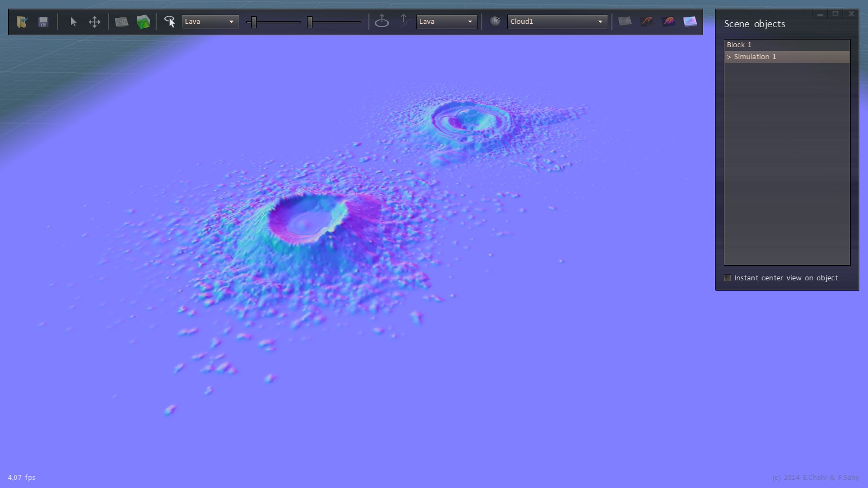
Task: Click the fps counter readout
Action: 22,478
